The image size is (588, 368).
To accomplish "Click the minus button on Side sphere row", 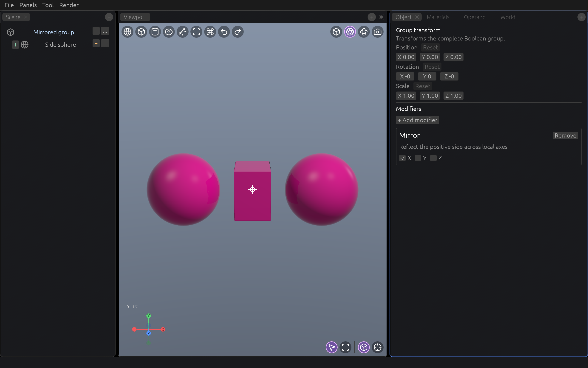I will click(x=96, y=43).
